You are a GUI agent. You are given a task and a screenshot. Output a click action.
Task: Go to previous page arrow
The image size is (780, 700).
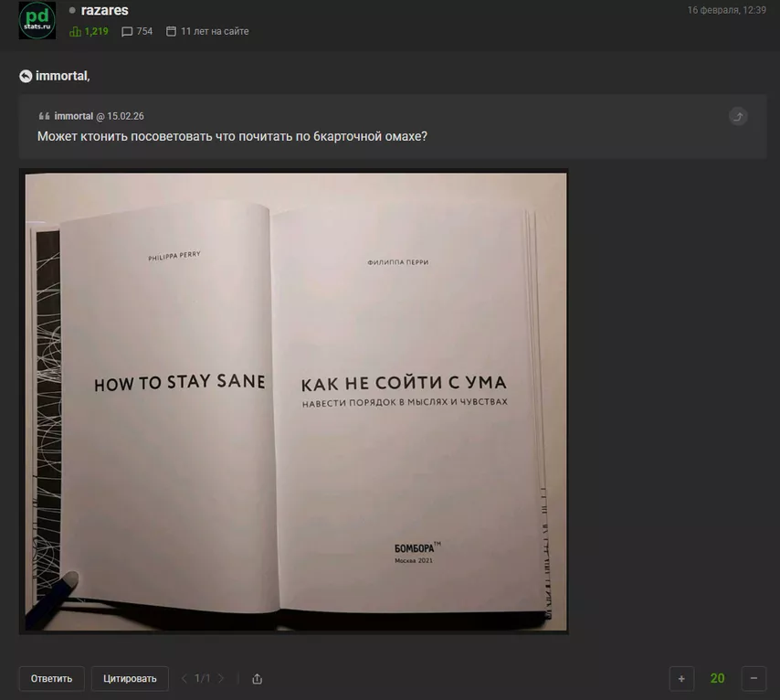coord(184,678)
